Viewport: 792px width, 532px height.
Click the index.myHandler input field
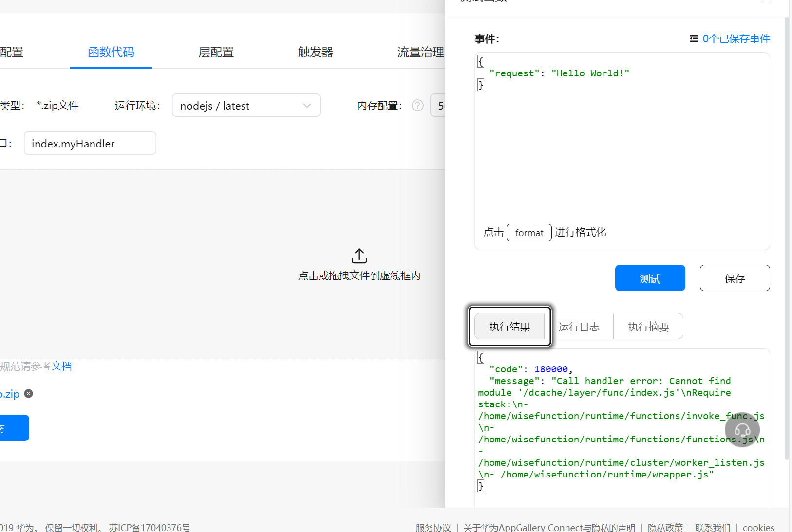pos(90,143)
